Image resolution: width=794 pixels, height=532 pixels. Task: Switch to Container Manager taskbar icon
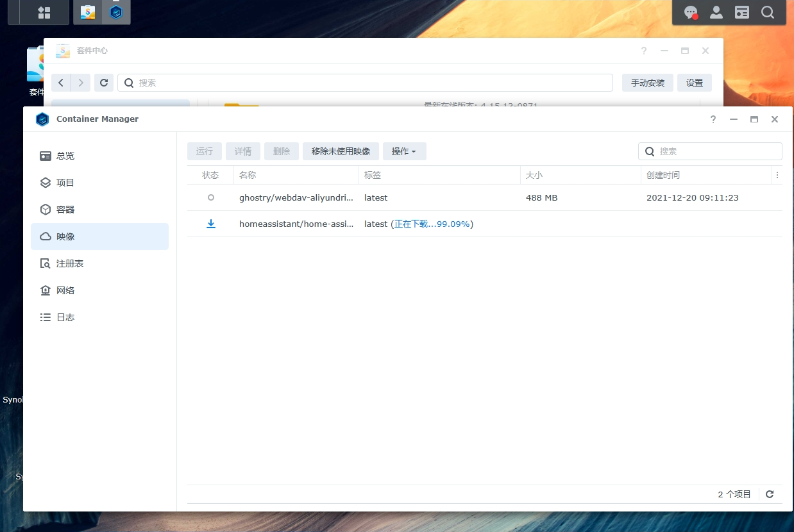[116, 12]
